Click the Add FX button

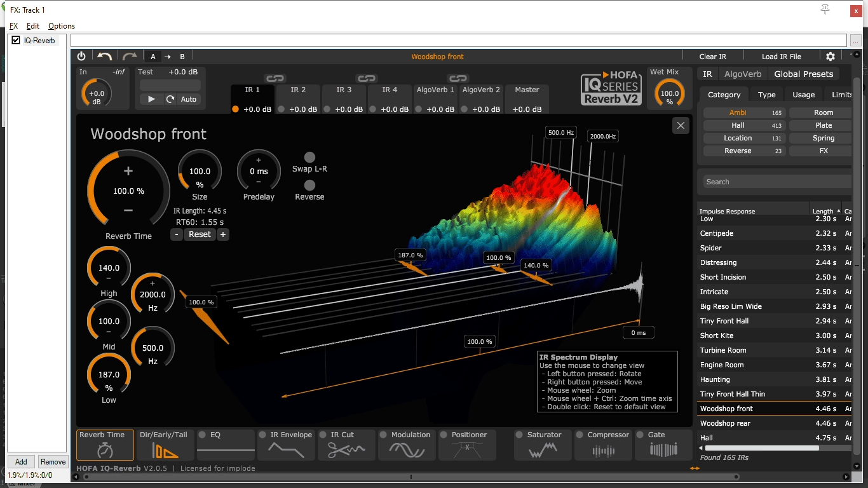[21, 462]
